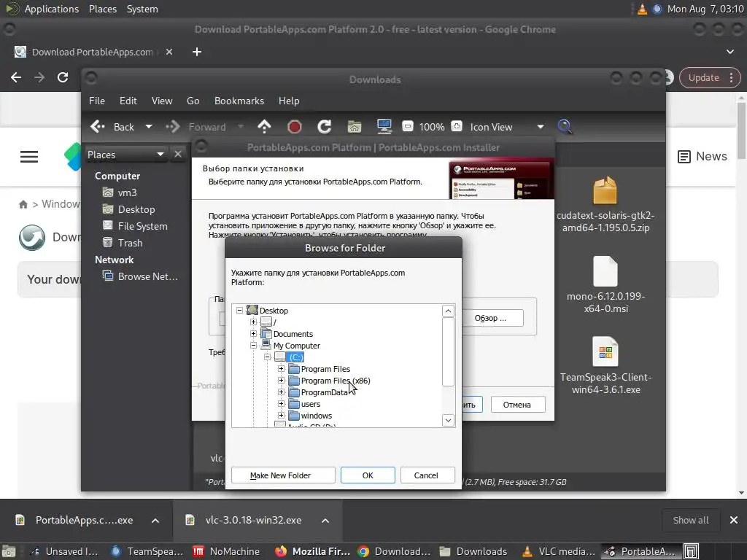This screenshot has width=747, height=560.
Task: Click the red Stop loading icon
Action: pos(295,127)
